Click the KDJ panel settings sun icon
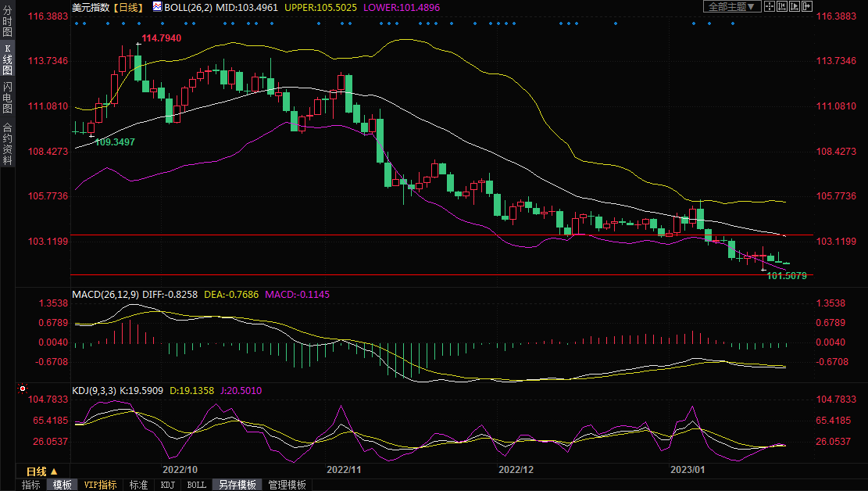This screenshot has height=491, width=868. [x=22, y=388]
